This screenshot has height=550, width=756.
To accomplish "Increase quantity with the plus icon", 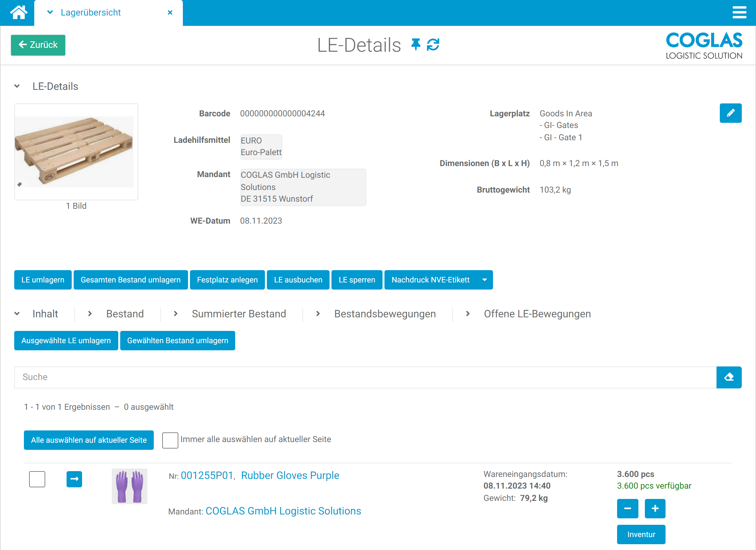I will coord(655,509).
